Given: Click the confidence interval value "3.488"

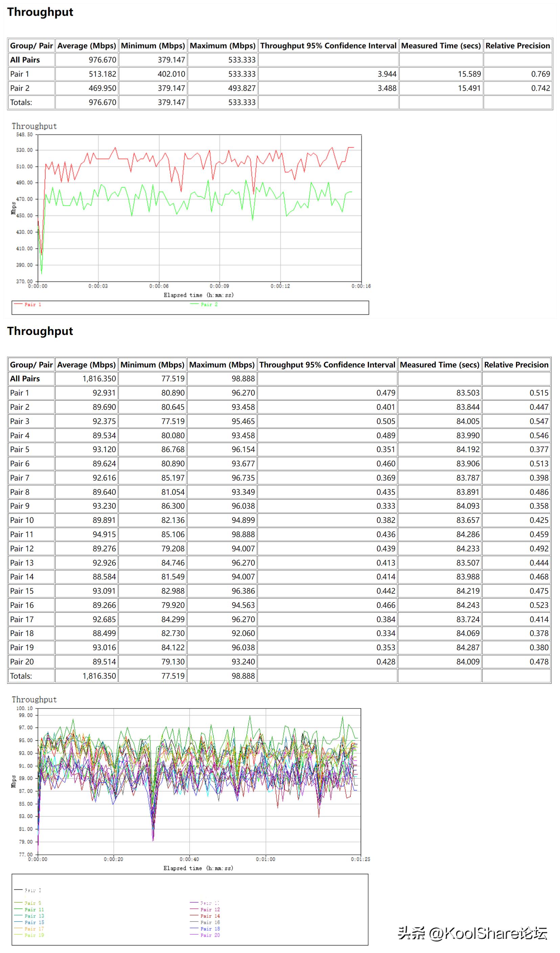Looking at the screenshot, I should [x=387, y=88].
